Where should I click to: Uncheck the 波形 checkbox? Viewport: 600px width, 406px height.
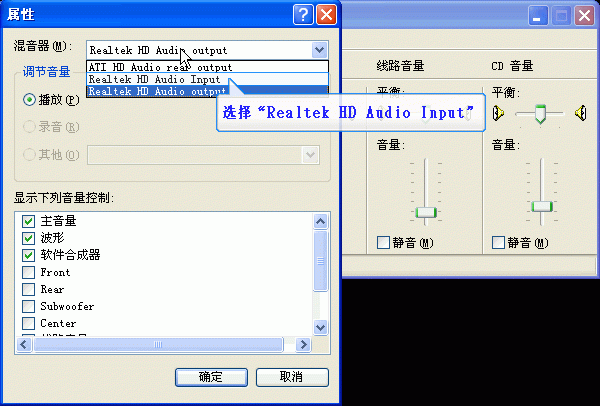point(28,238)
